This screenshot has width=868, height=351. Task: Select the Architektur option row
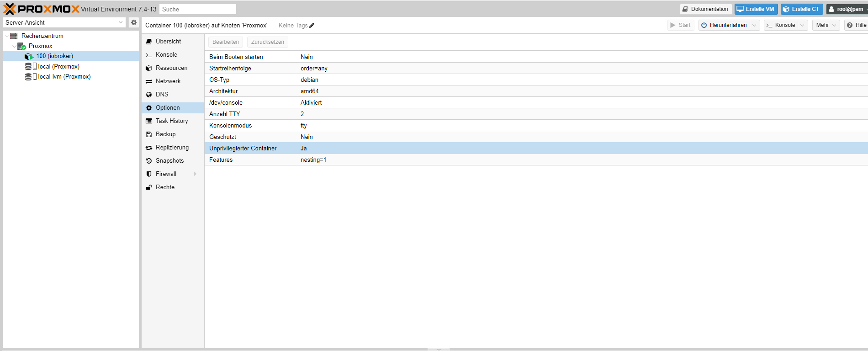pyautogui.click(x=536, y=91)
